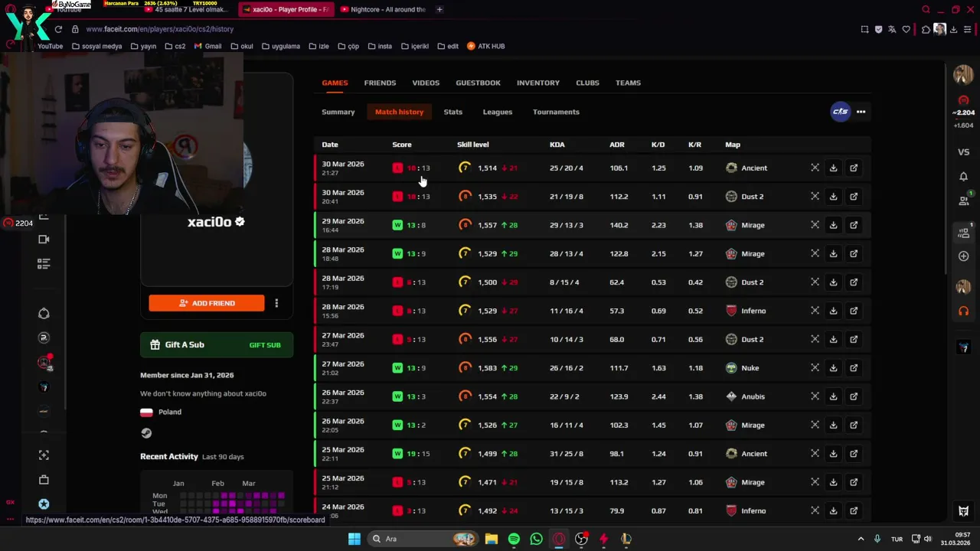The height and width of the screenshot is (551, 980).
Task: Click the CS2 game selector icon
Action: pos(841,112)
